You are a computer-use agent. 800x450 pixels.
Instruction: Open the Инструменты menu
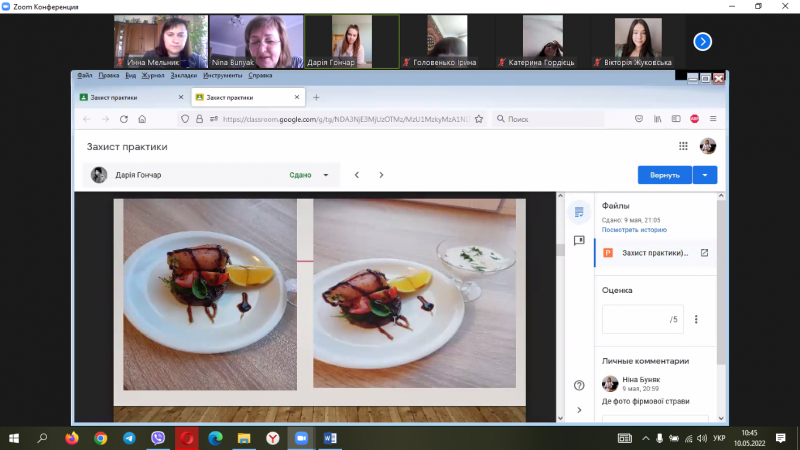point(222,76)
